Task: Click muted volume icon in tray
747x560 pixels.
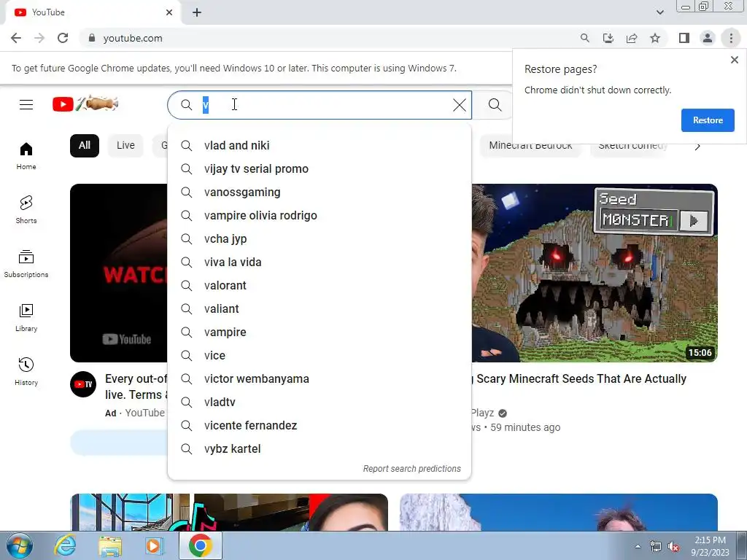Action: coord(673,547)
